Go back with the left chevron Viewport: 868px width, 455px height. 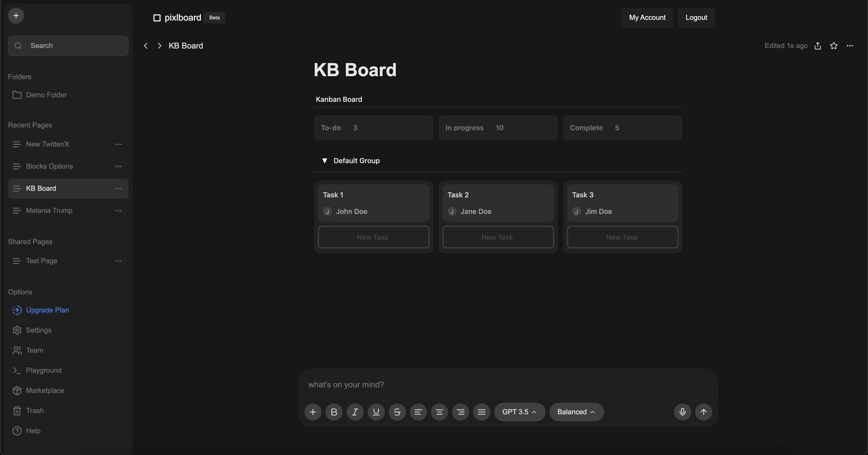click(x=146, y=46)
